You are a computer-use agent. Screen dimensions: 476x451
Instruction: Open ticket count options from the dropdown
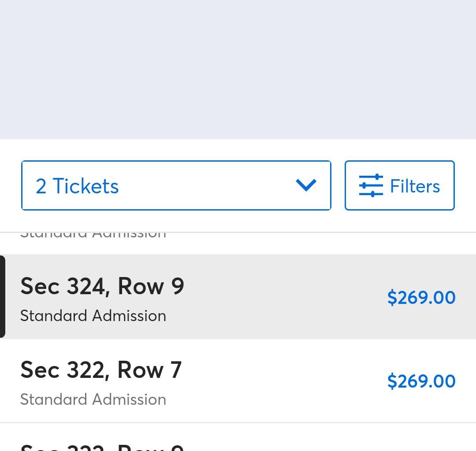pyautogui.click(x=176, y=185)
